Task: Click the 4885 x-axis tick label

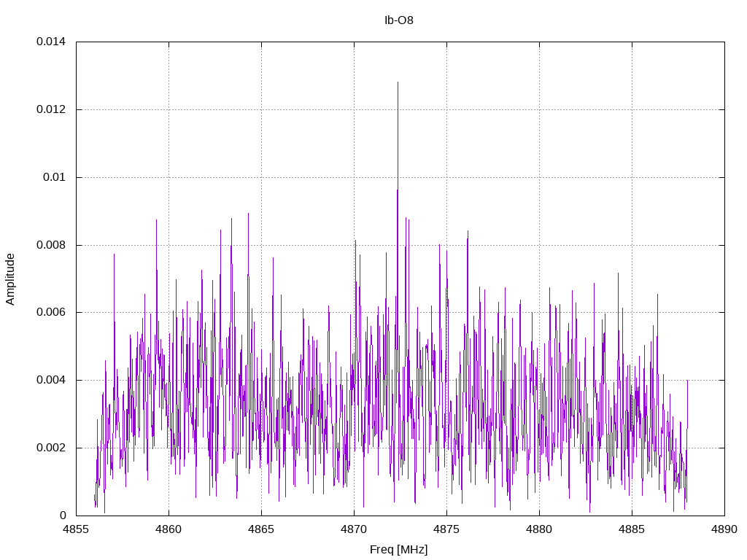Action: [632, 529]
